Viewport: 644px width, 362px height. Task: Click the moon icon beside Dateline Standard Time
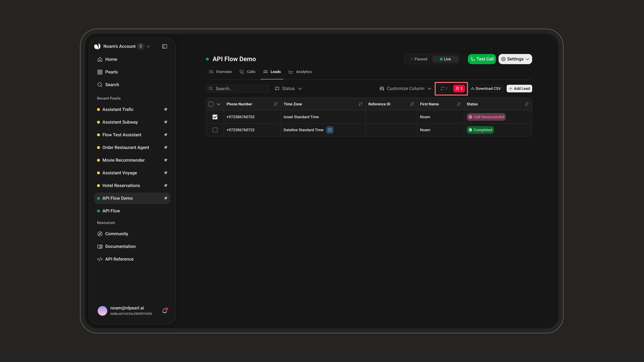click(x=330, y=130)
